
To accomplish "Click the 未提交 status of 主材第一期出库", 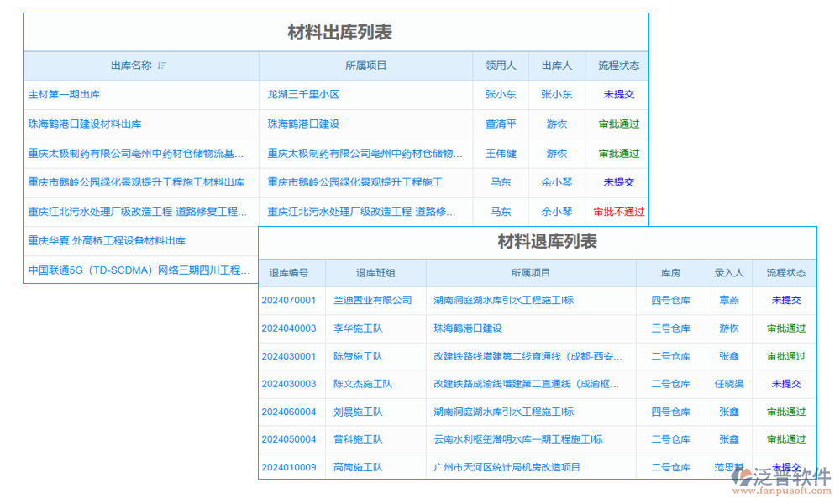I will 618,94.
